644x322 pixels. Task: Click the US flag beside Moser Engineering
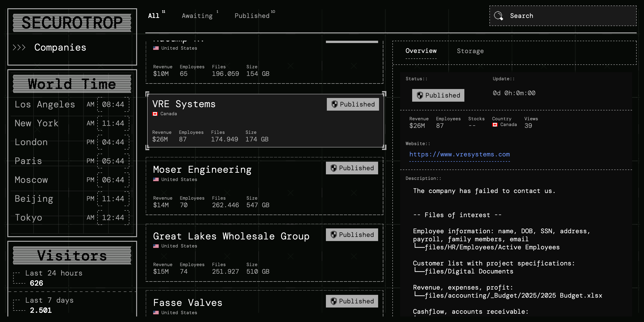(x=155, y=179)
